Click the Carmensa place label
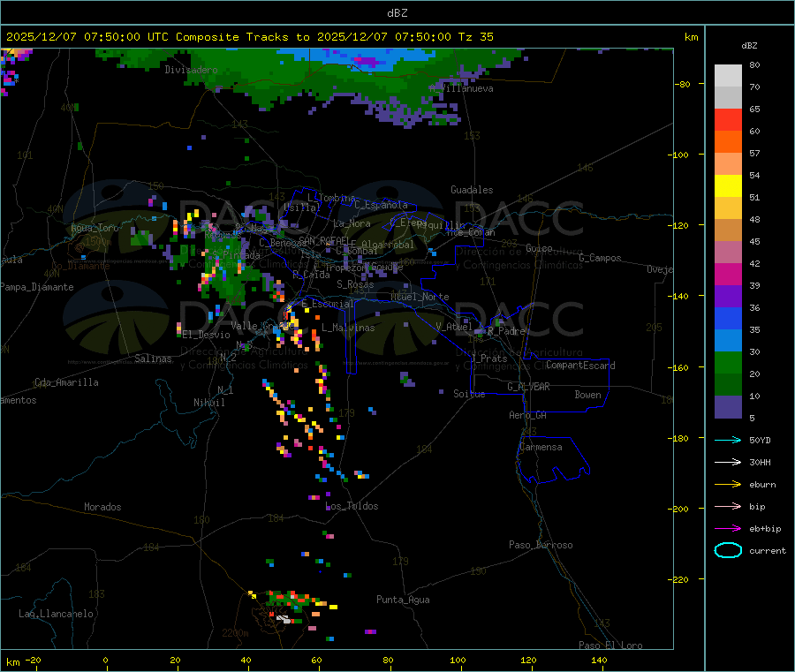The height and width of the screenshot is (672, 795). point(541,447)
